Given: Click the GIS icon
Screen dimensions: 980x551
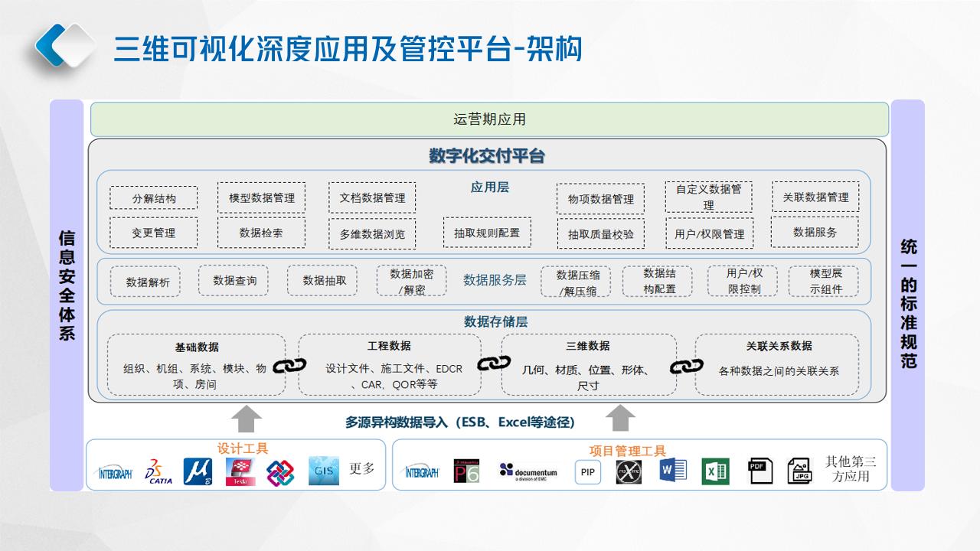Looking at the screenshot, I should [x=323, y=471].
